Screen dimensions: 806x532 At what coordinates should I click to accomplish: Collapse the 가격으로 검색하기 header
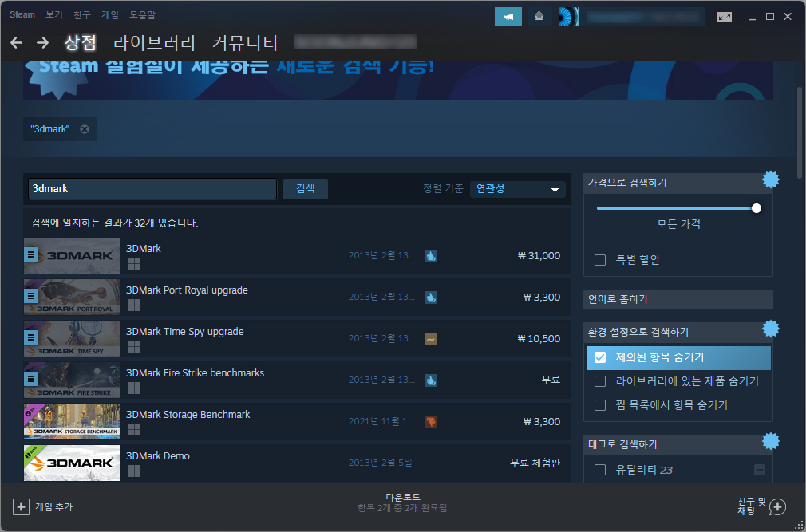(678, 183)
